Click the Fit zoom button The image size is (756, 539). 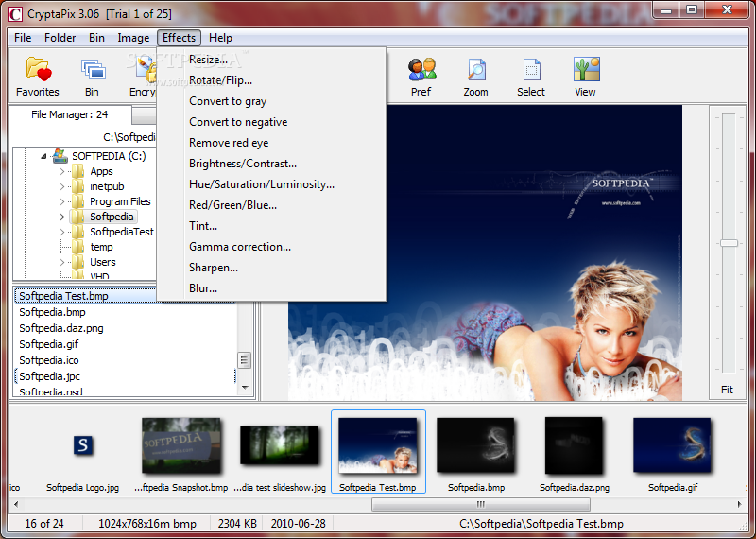(x=727, y=390)
